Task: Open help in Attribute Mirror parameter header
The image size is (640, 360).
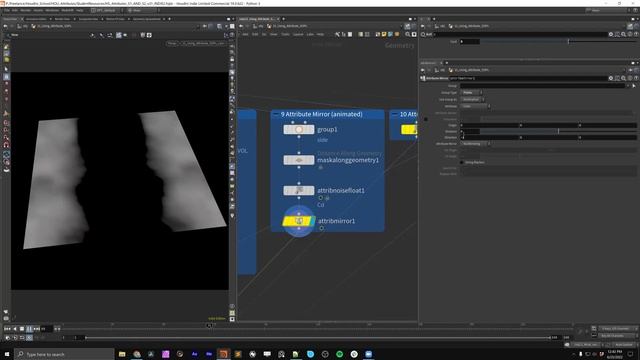Action: coord(636,78)
